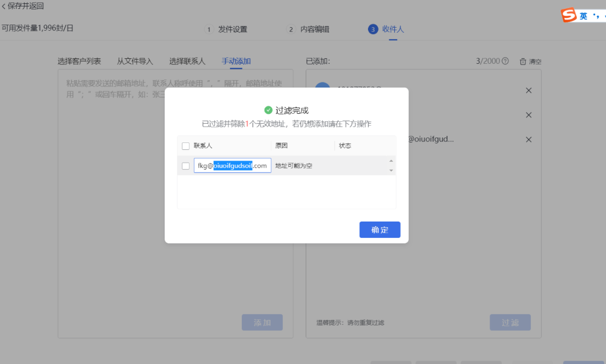Tick the checkbox for the fkg@ contact row

click(186, 165)
